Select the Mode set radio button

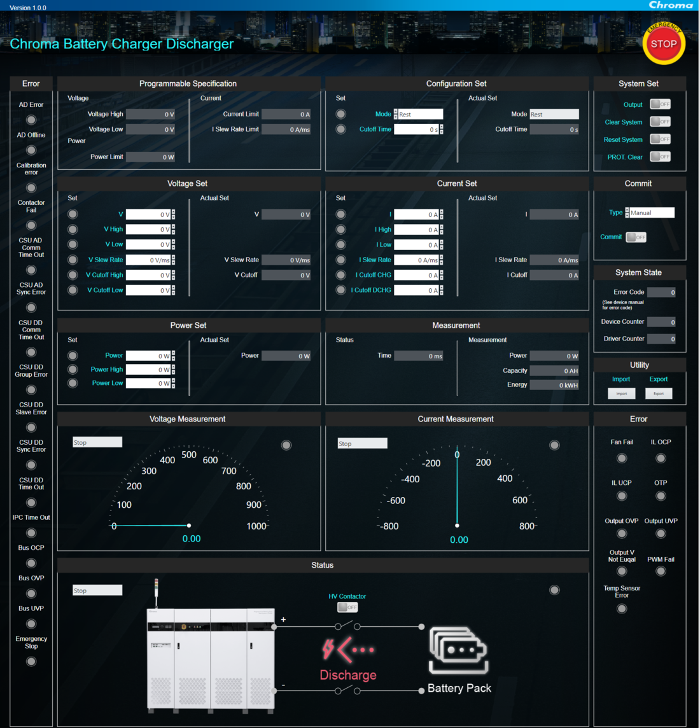click(x=340, y=114)
